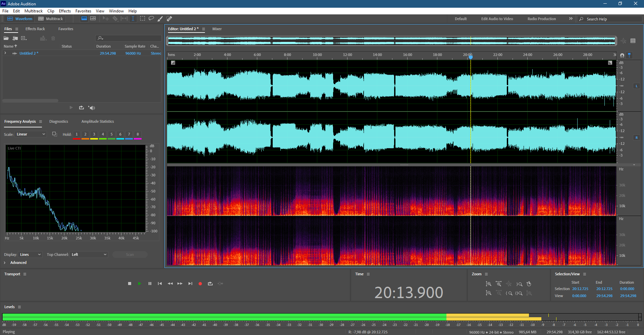Click the Zoom In Amplitude icon

click(489, 284)
